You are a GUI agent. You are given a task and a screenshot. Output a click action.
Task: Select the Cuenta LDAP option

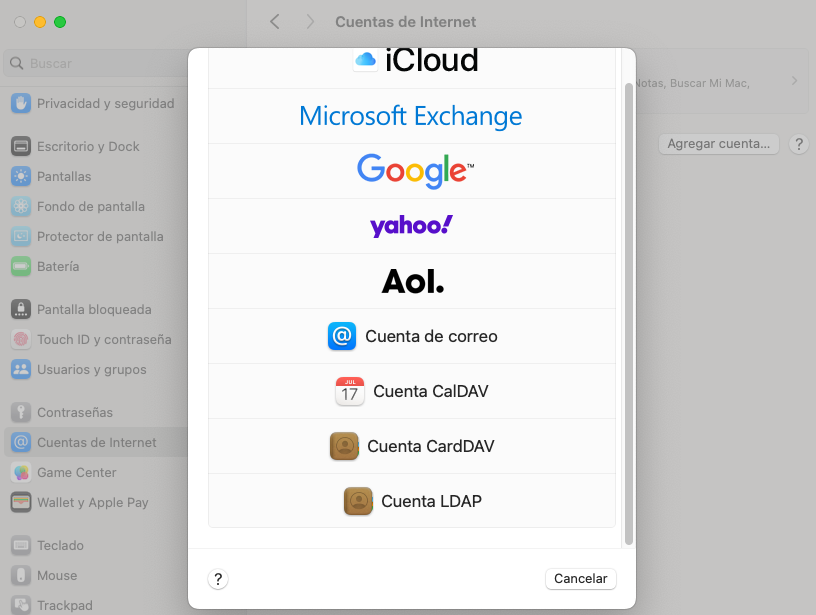coord(412,501)
